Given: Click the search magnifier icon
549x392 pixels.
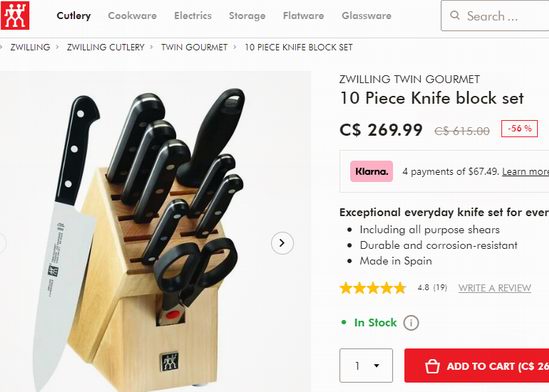Looking at the screenshot, I should 454,15.
